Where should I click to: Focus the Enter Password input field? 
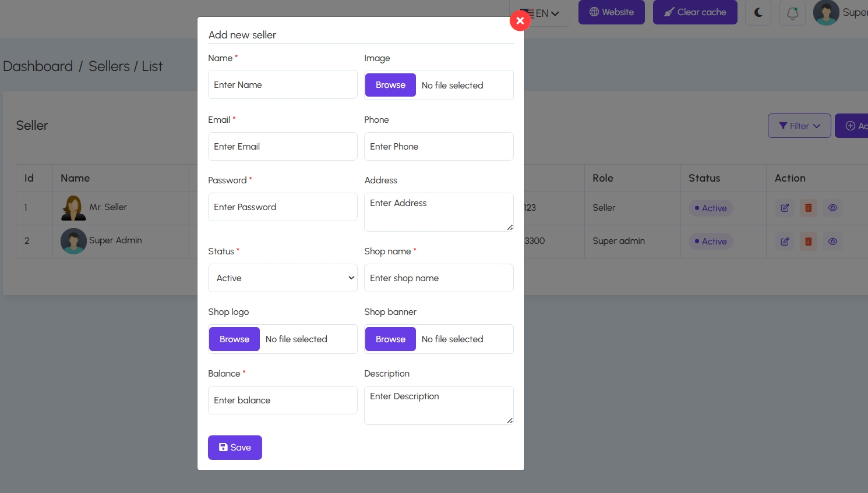point(283,207)
